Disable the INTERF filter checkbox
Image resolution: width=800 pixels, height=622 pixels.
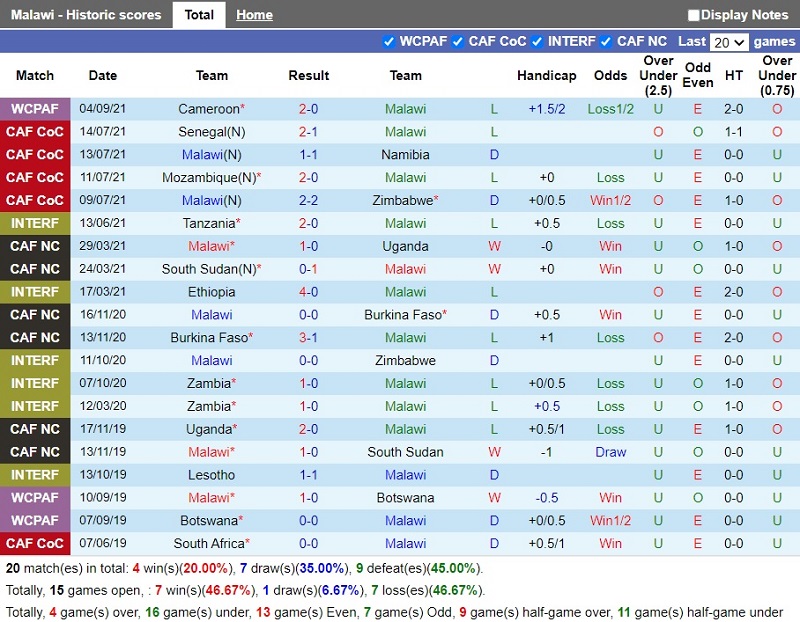coord(537,41)
